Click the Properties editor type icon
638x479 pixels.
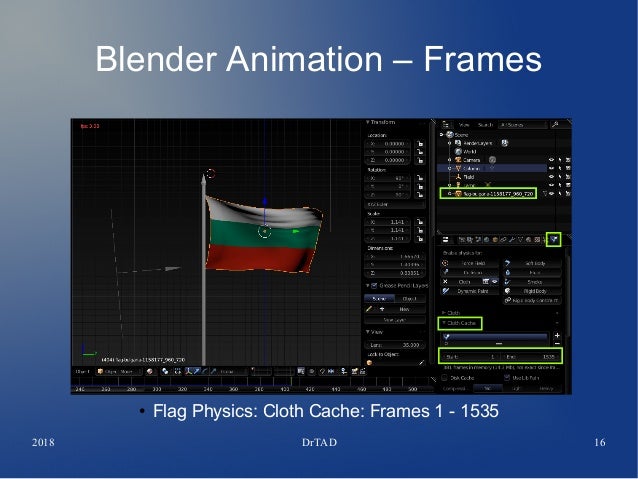[446, 239]
